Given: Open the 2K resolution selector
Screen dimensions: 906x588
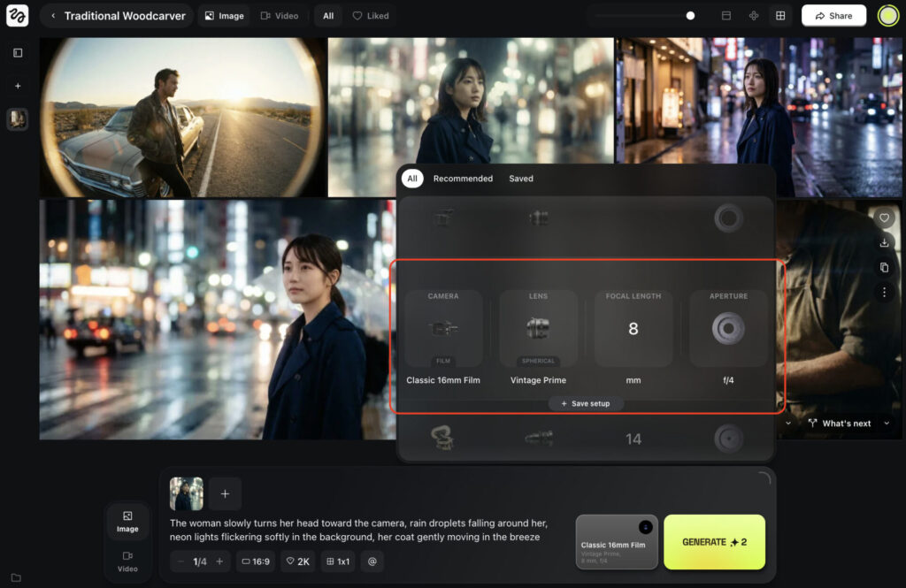Looking at the screenshot, I should pos(297,561).
